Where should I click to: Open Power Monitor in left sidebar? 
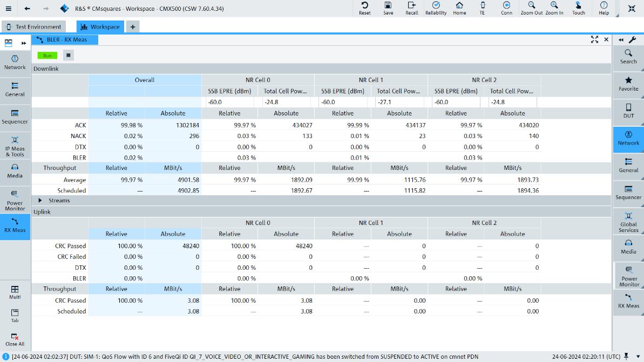point(15,200)
